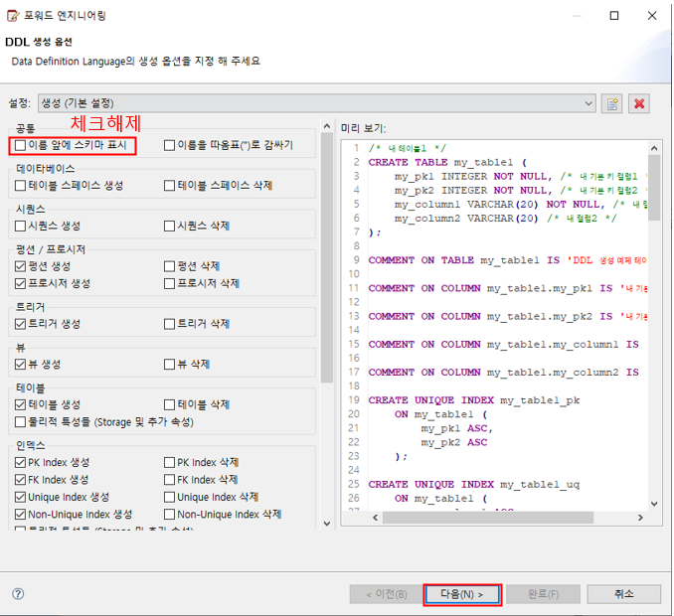Viewport: 674px width, 616px height.
Task: Uncheck PK Index 생성 checkbox
Action: 20,463
